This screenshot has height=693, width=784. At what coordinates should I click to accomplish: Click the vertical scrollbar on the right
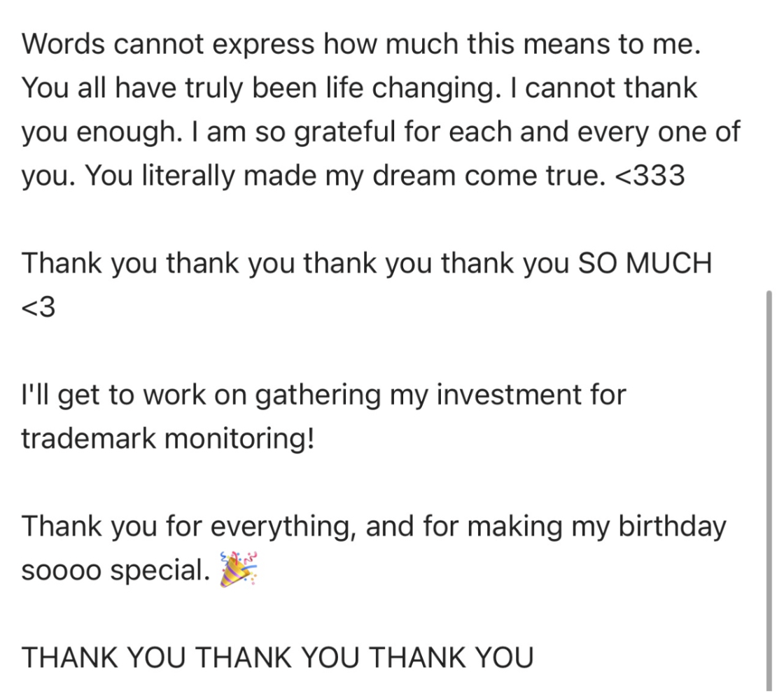click(x=769, y=490)
